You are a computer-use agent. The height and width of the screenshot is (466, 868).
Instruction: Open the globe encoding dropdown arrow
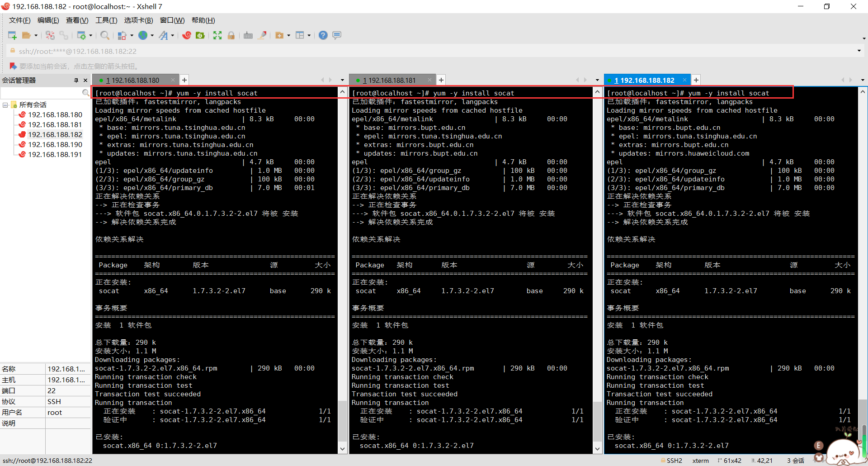click(x=152, y=35)
